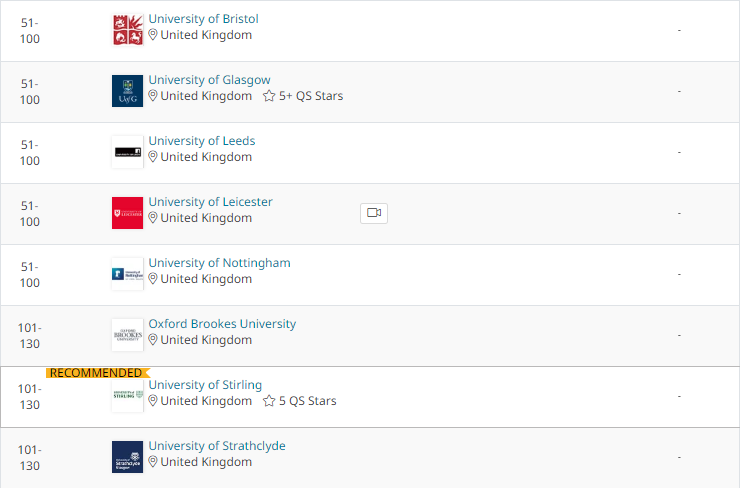This screenshot has height=488, width=740.
Task: Go to the University of Nottingham page
Action: click(219, 263)
